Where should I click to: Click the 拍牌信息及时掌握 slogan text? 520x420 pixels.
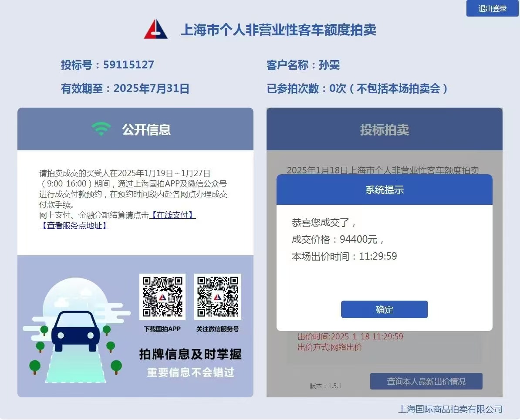tap(190, 354)
